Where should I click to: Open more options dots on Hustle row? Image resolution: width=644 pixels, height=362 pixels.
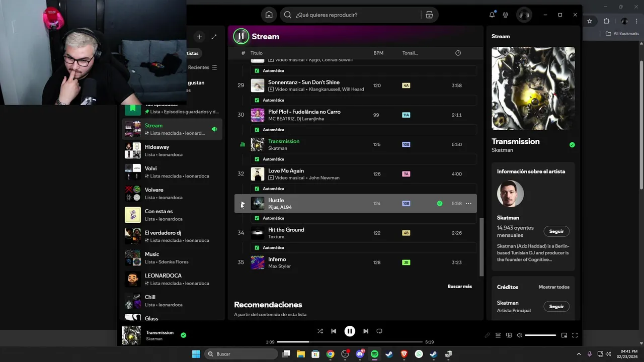pos(468,204)
